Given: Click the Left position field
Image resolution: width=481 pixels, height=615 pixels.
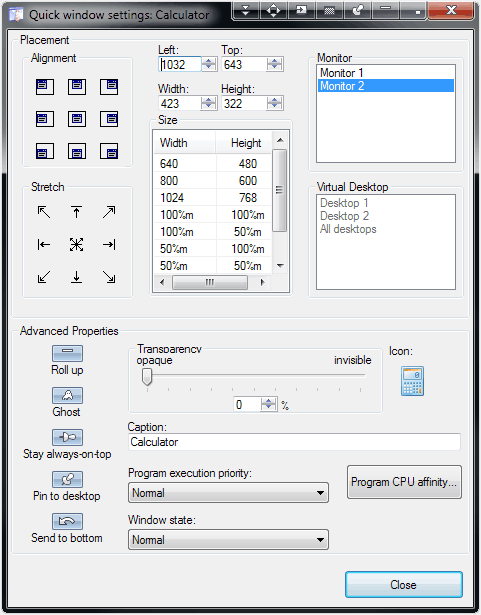Looking at the screenshot, I should point(180,64).
